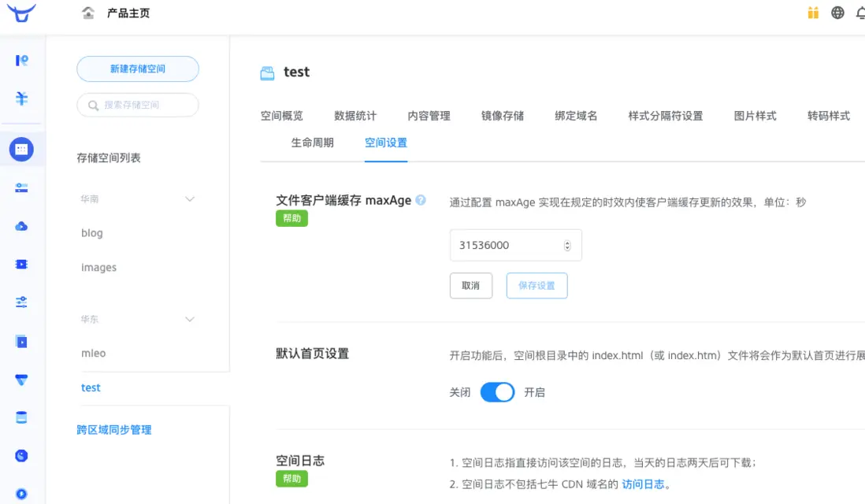The image size is (865, 504).
Task: Click the 存储空间列表 heading
Action: click(x=109, y=158)
